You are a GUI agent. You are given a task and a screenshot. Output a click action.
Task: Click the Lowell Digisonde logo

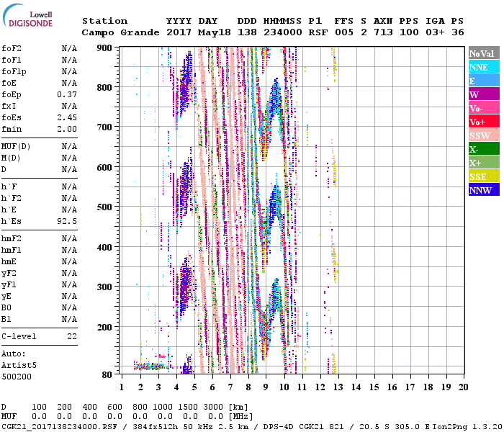pos(27,16)
